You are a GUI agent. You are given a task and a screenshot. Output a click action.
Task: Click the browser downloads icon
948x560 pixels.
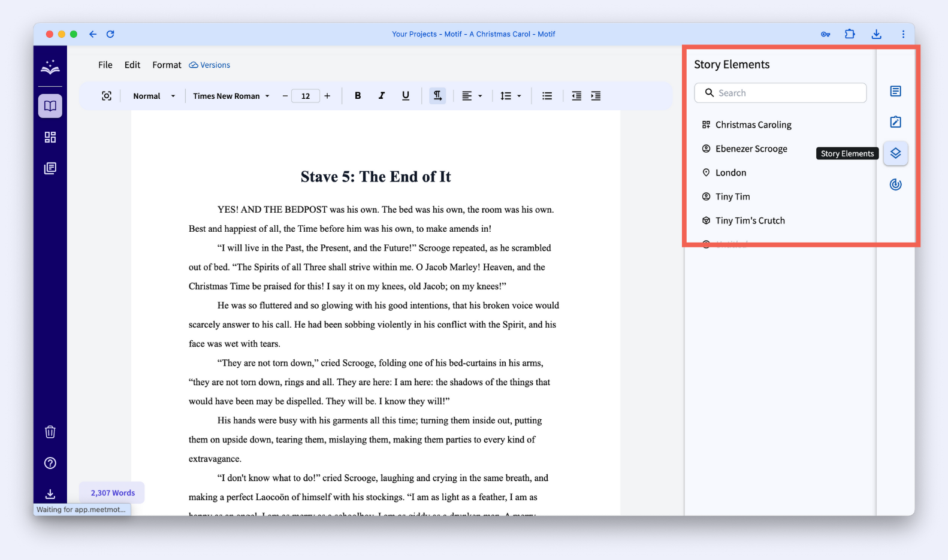(x=877, y=34)
